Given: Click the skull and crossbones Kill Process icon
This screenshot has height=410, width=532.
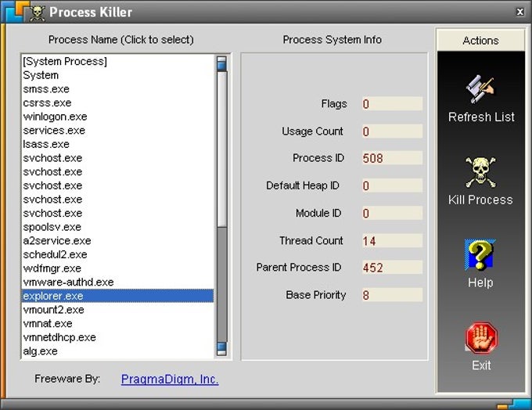Looking at the screenshot, I should tap(480, 172).
